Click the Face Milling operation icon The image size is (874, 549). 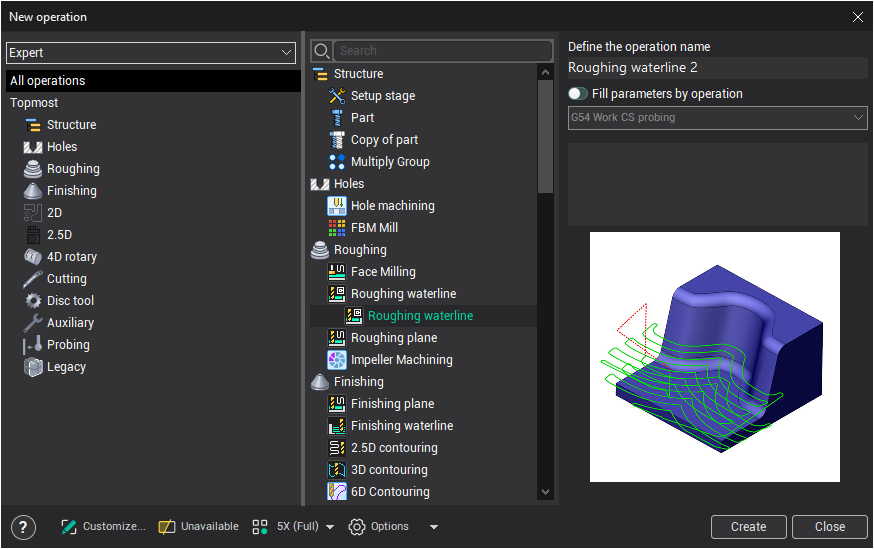[x=337, y=272]
